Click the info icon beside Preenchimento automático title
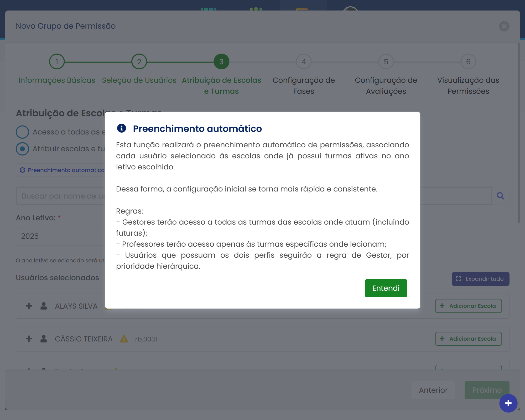525x420 pixels. click(121, 128)
